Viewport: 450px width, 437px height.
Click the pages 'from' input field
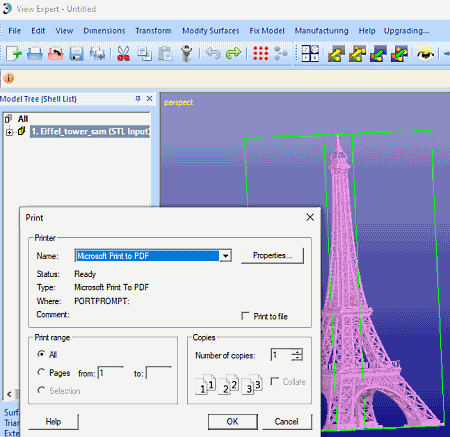tap(111, 373)
